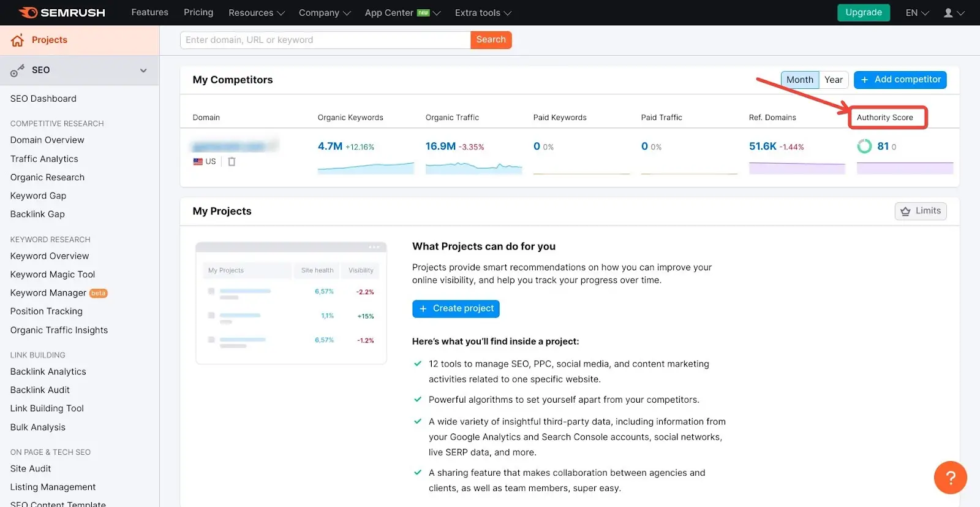Switch competitors view to Month

tap(800, 80)
